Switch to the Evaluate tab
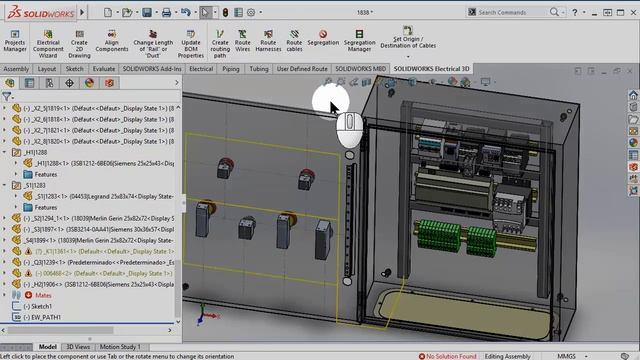 click(104, 69)
